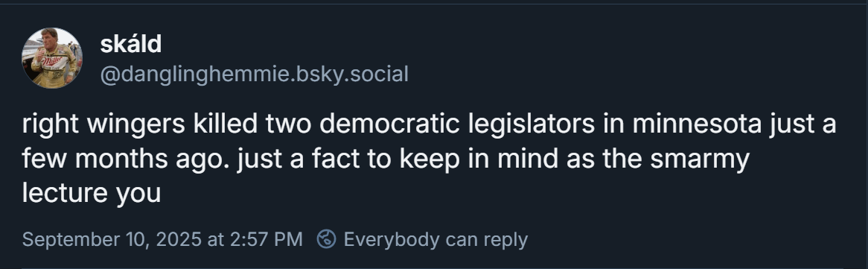
Task: Click the "Everybody can reply" label
Action: point(435,240)
